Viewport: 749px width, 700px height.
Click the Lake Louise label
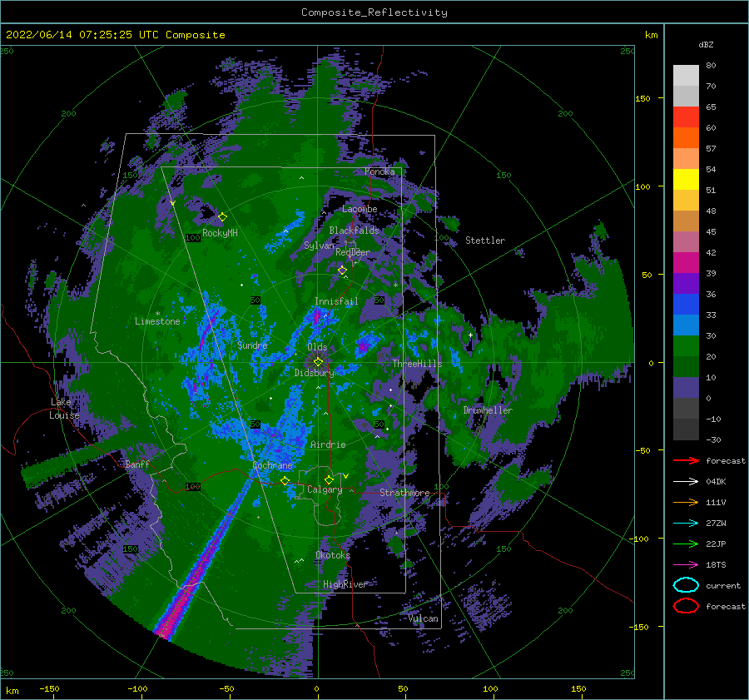pos(64,409)
